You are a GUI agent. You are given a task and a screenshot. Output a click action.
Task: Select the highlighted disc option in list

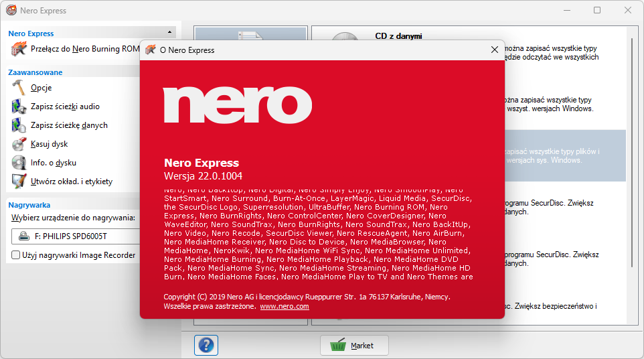click(565, 155)
